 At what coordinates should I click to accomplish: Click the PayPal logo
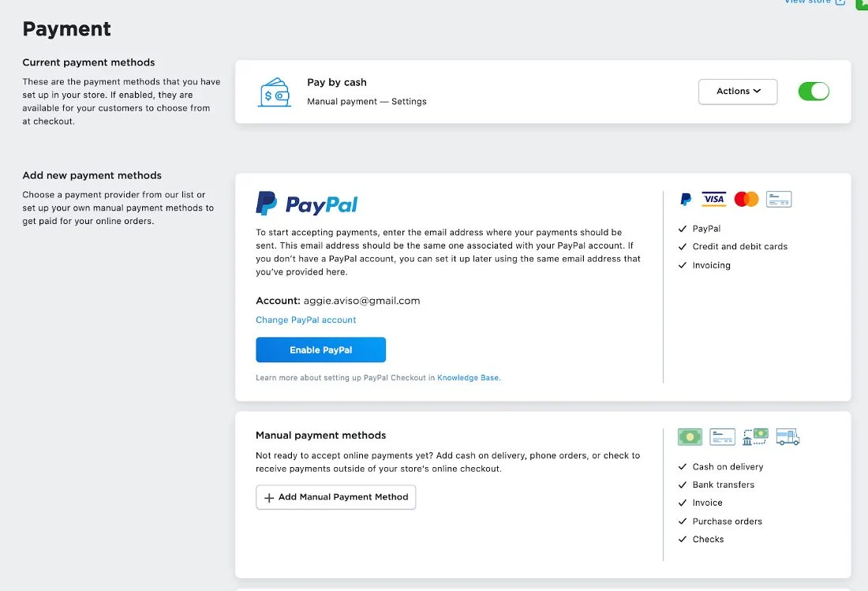[307, 204]
